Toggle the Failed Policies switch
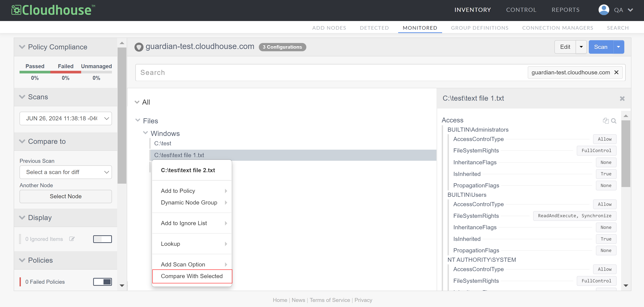The height and width of the screenshot is (307, 644). click(x=103, y=282)
